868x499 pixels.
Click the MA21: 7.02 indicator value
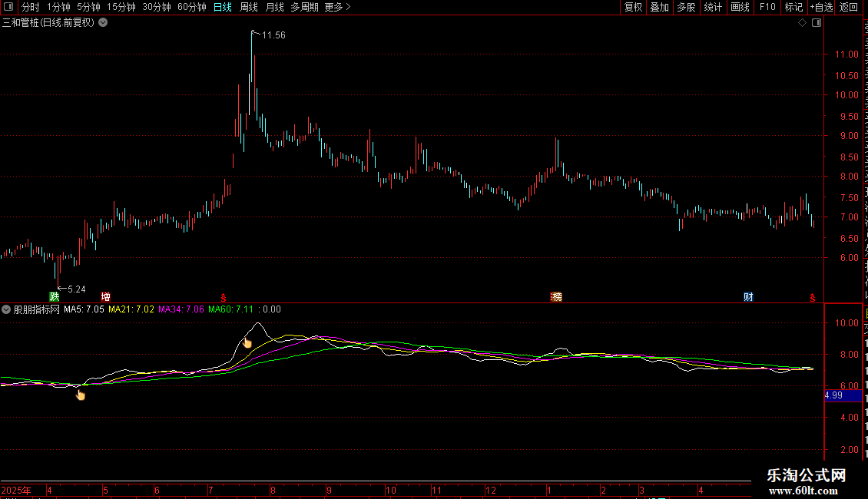click(x=131, y=309)
